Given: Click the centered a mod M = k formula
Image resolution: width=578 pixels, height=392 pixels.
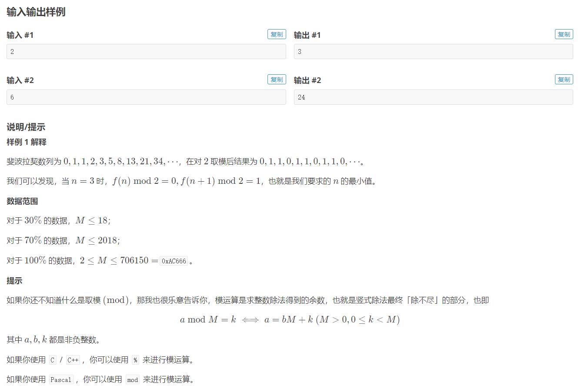Looking at the screenshot, I should coord(290,320).
